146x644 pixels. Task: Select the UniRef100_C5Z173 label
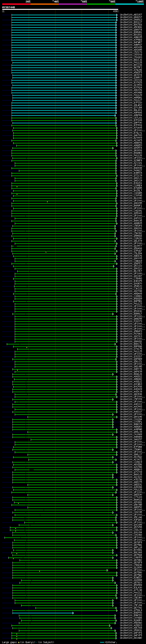[131, 53]
